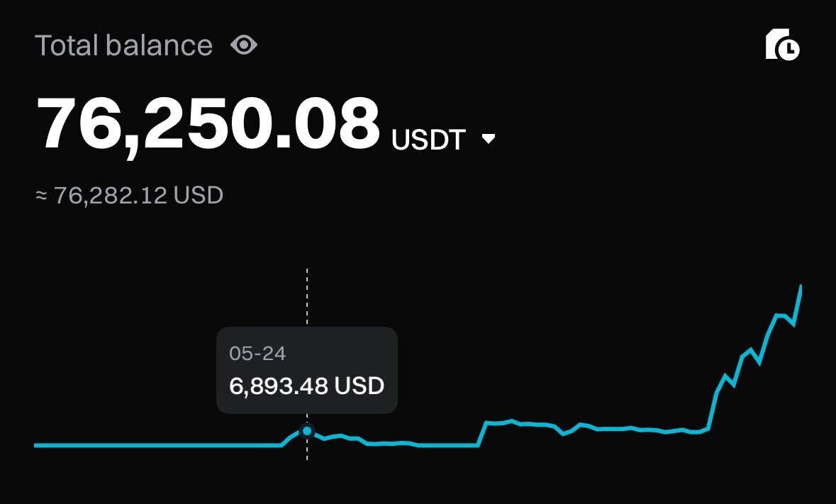Open the balance history clock icon
The width and height of the screenshot is (836, 504).
coord(783,45)
